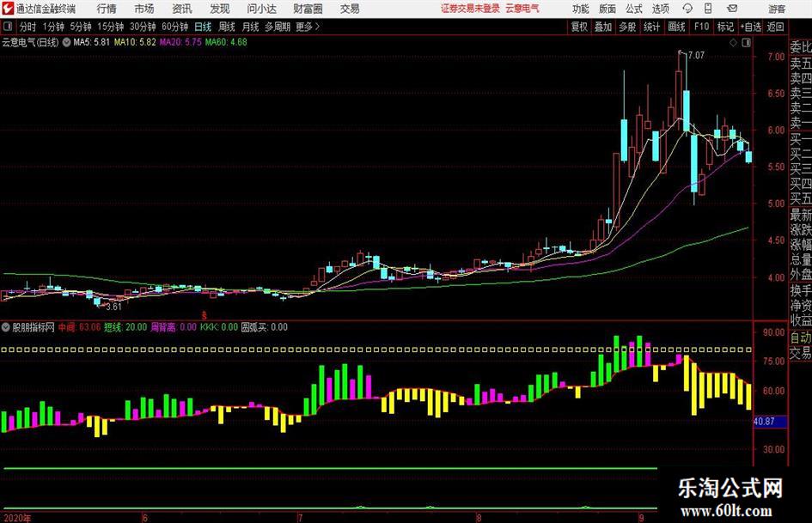Click the KKK: 0.00 indicator value
The height and width of the screenshot is (523, 812).
click(x=219, y=327)
